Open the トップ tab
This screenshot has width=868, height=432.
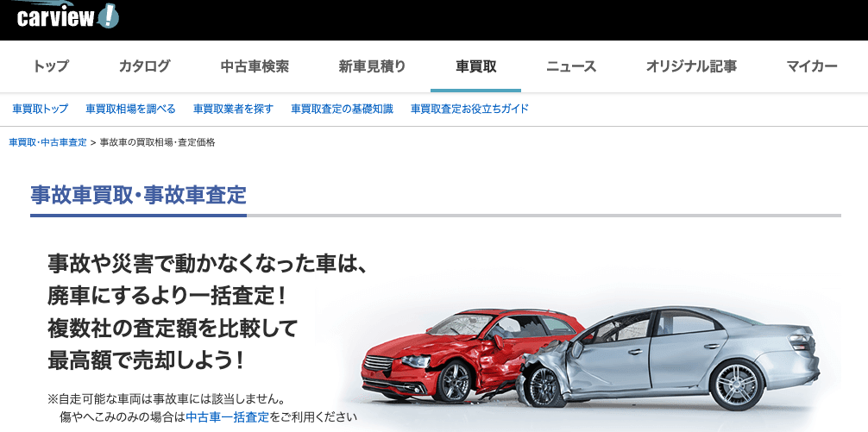[51, 67]
